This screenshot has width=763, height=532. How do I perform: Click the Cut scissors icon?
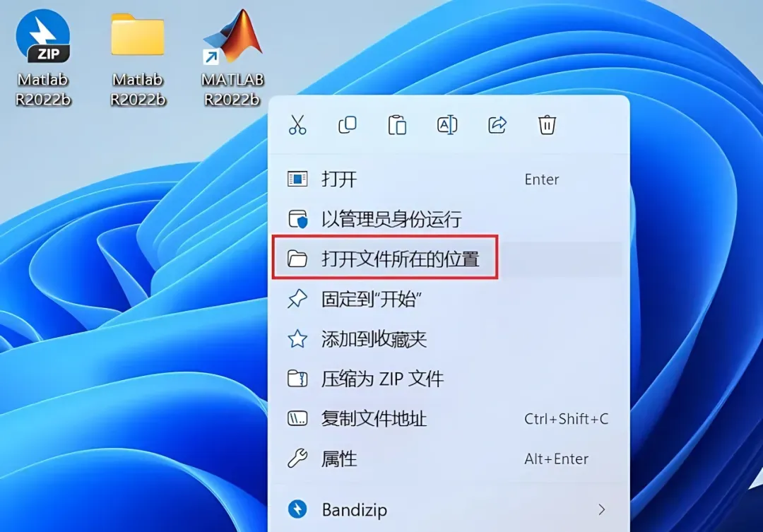(297, 125)
